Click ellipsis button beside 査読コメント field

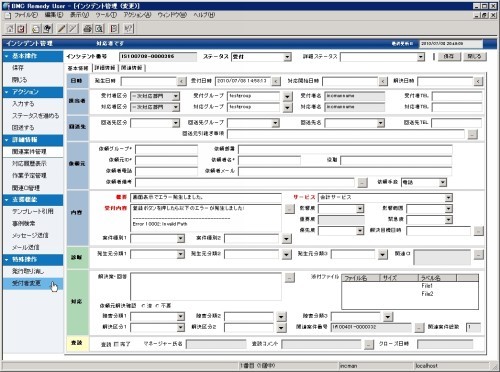369,344
